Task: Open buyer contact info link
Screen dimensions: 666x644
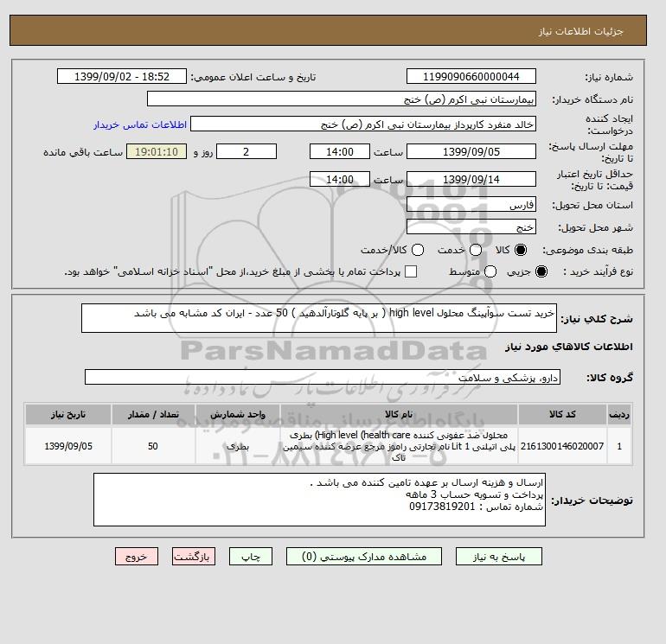Action: [x=140, y=124]
